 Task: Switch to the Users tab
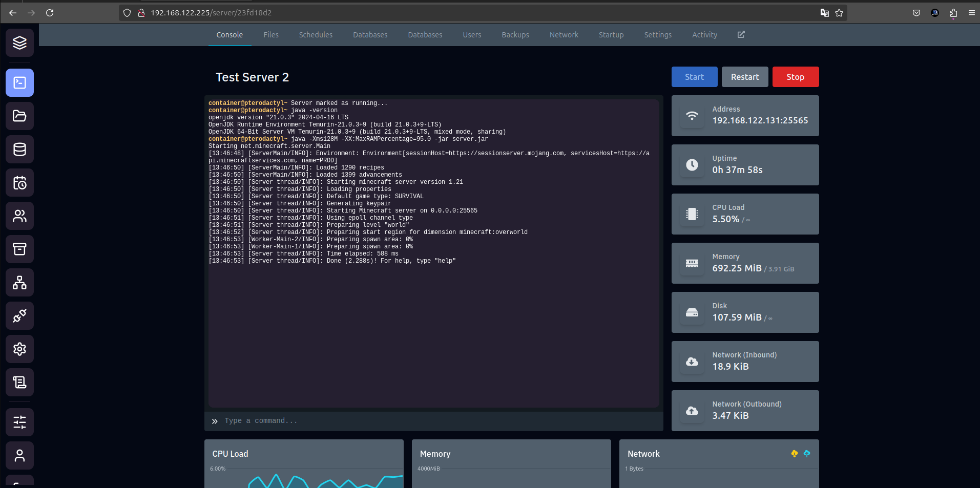(x=472, y=35)
